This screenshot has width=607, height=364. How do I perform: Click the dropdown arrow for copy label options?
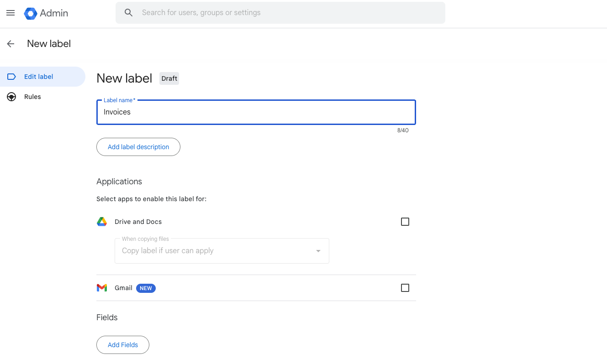[x=318, y=251]
